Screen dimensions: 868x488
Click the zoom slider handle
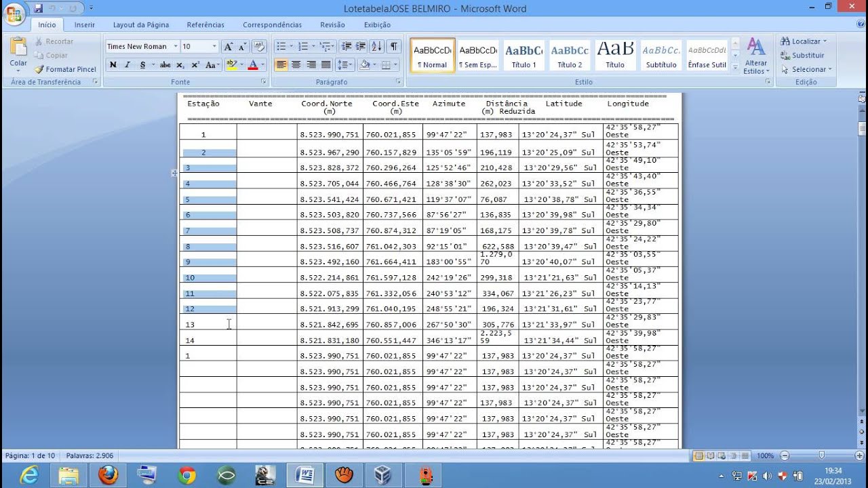(x=822, y=456)
